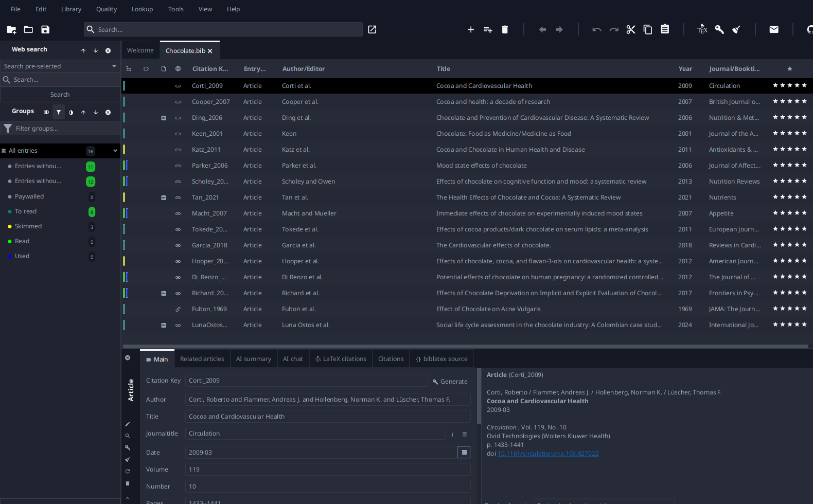The width and height of the screenshot is (813, 504).
Task: Save the library with the floppy disk icon
Action: click(45, 30)
